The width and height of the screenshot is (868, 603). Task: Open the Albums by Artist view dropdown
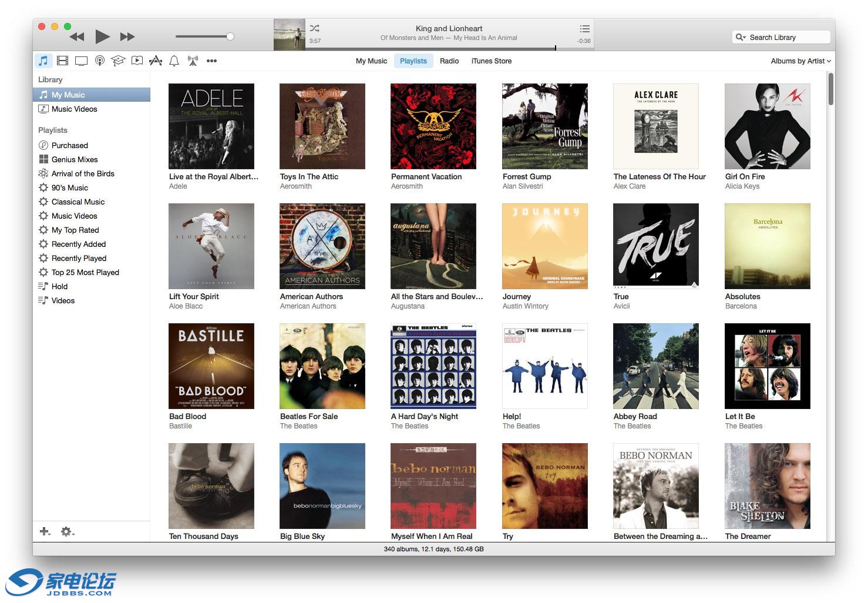pyautogui.click(x=800, y=61)
